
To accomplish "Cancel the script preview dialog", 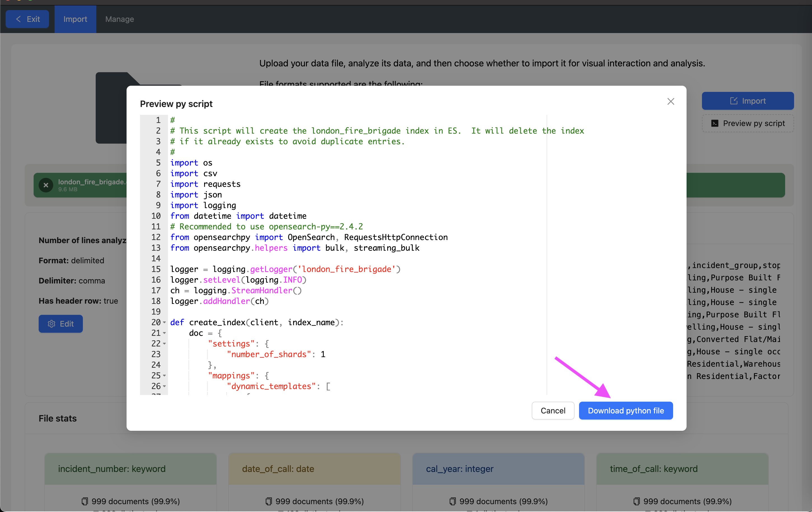I will 553,411.
